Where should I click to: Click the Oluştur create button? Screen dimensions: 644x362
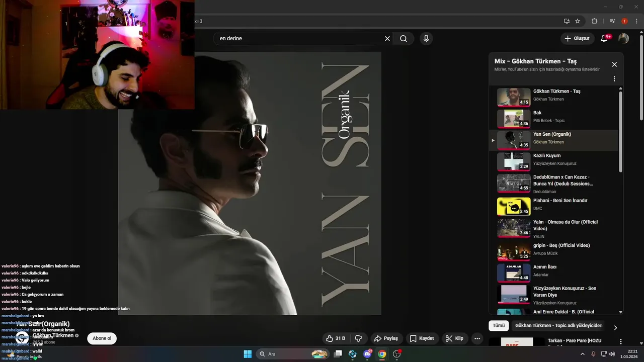pyautogui.click(x=577, y=39)
